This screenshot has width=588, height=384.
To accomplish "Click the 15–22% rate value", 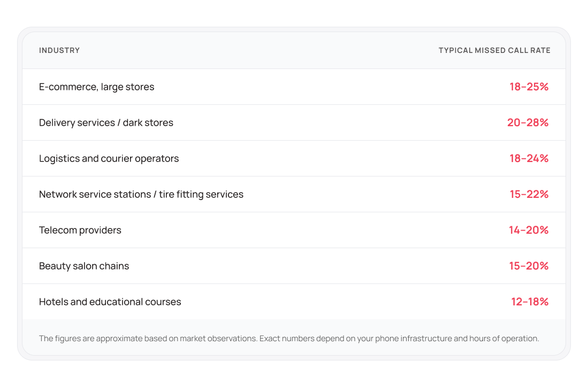I will coord(529,194).
